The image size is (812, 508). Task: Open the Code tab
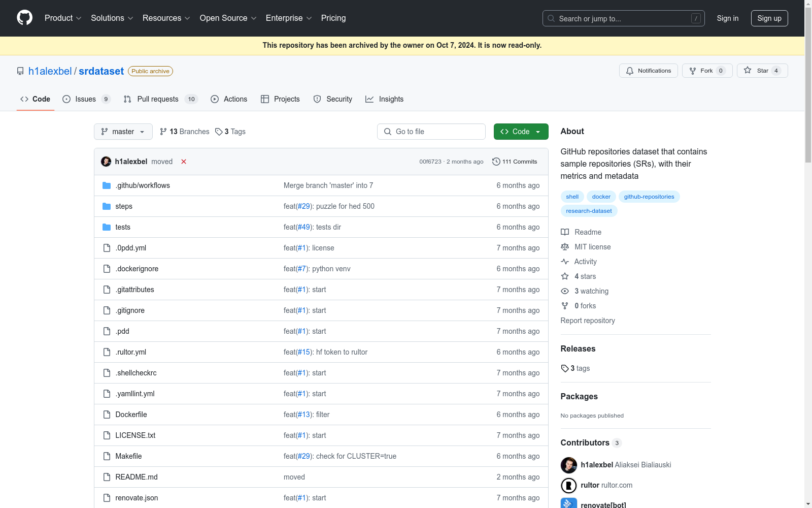(x=36, y=99)
